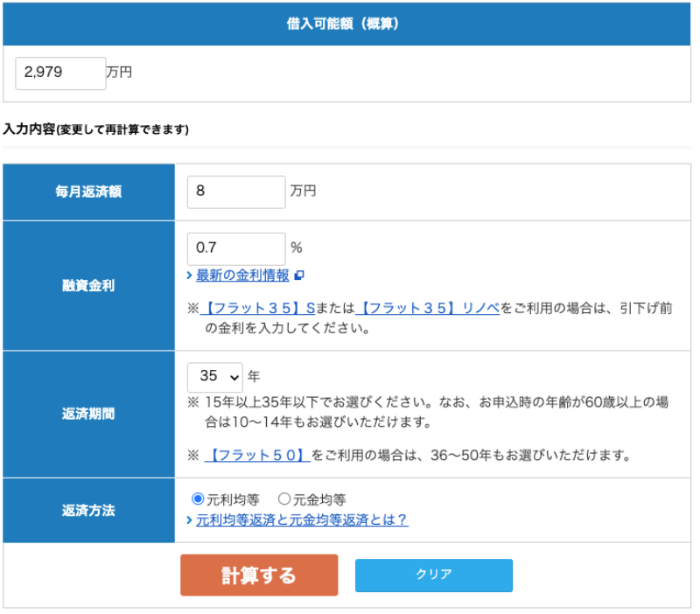Click the 毎月返済額 row label
Image resolution: width=700 pixels, height=614 pixels.
(x=88, y=192)
